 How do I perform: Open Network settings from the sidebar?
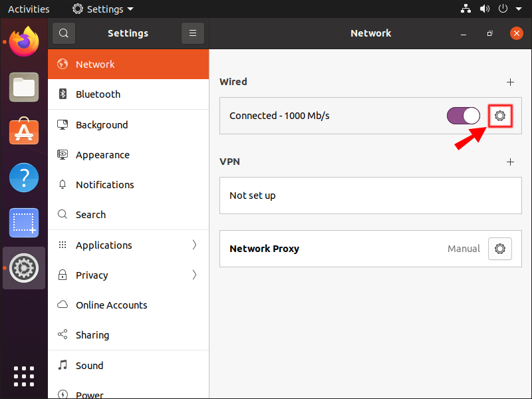(x=95, y=65)
